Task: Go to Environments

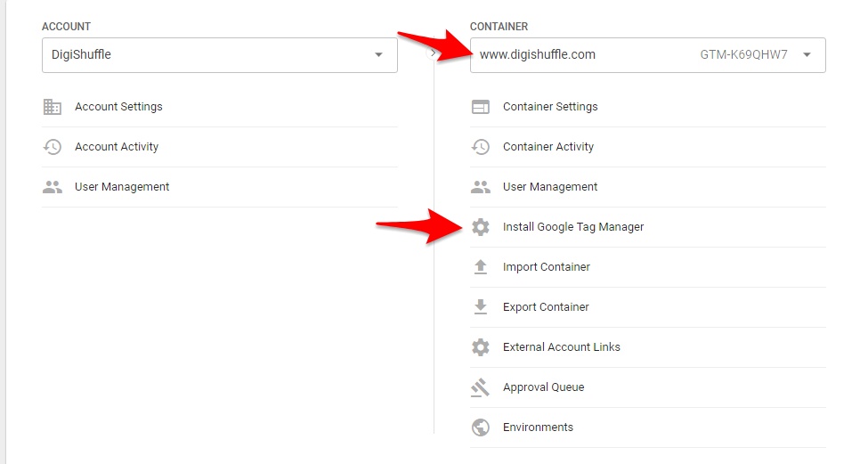Action: pyautogui.click(x=648, y=427)
